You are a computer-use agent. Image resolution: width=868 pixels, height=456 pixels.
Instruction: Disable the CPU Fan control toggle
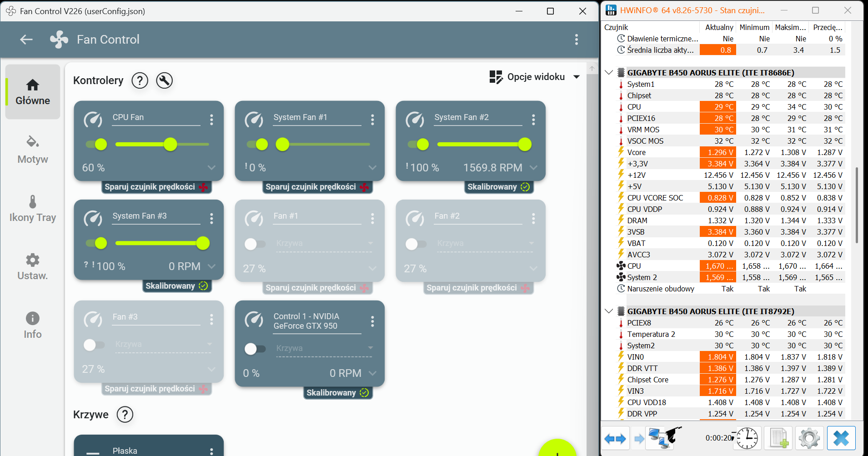pos(96,145)
